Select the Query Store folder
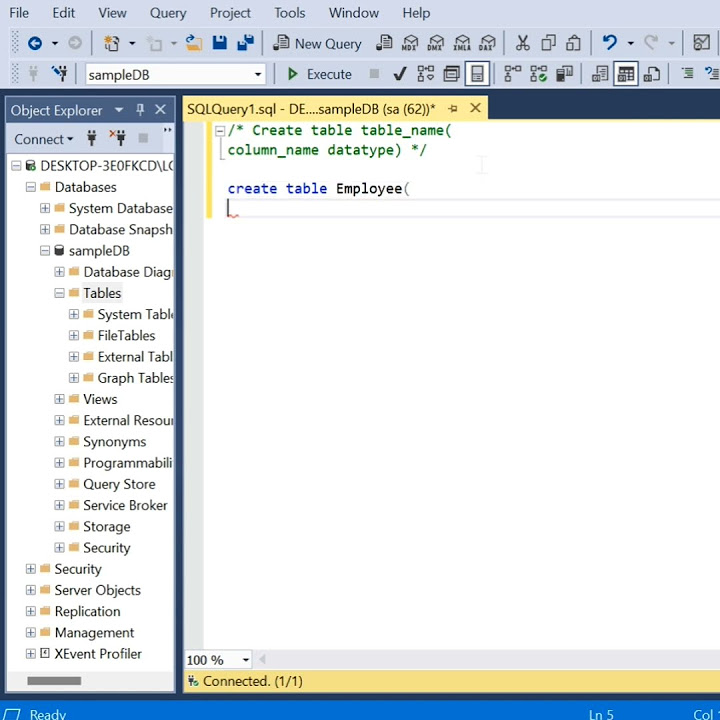 (x=119, y=484)
